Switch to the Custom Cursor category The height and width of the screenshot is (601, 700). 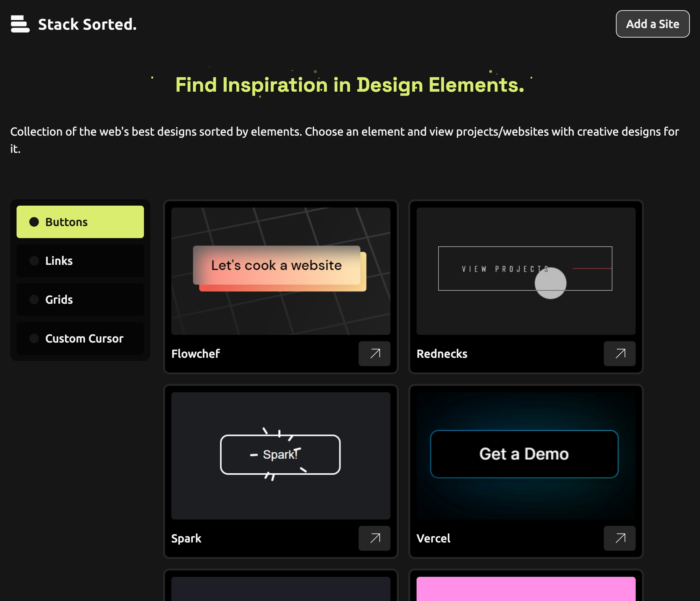point(80,338)
